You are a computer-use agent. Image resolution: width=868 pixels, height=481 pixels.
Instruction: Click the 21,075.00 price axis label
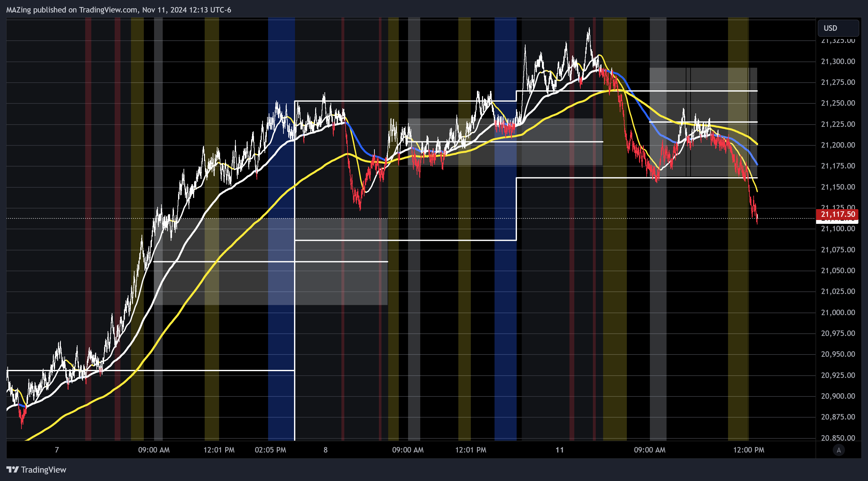838,250
